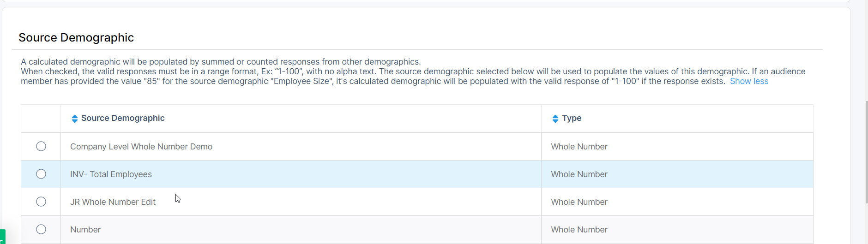868x244 pixels.
Task: Sort table by Source Demographic column label
Action: pos(123,118)
